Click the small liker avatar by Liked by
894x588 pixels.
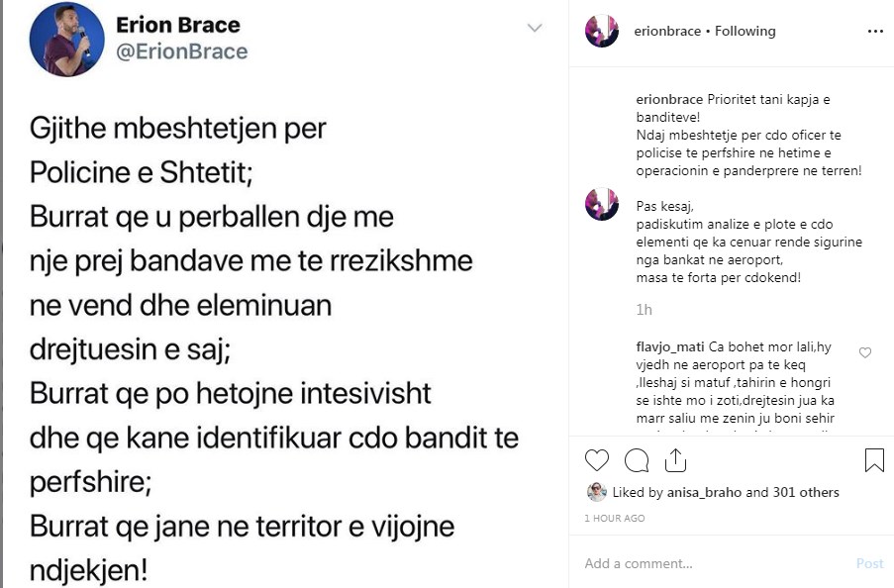596,492
